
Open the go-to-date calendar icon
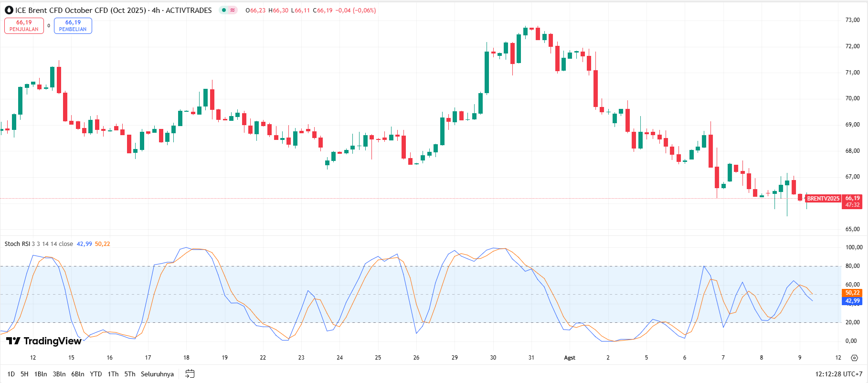190,374
